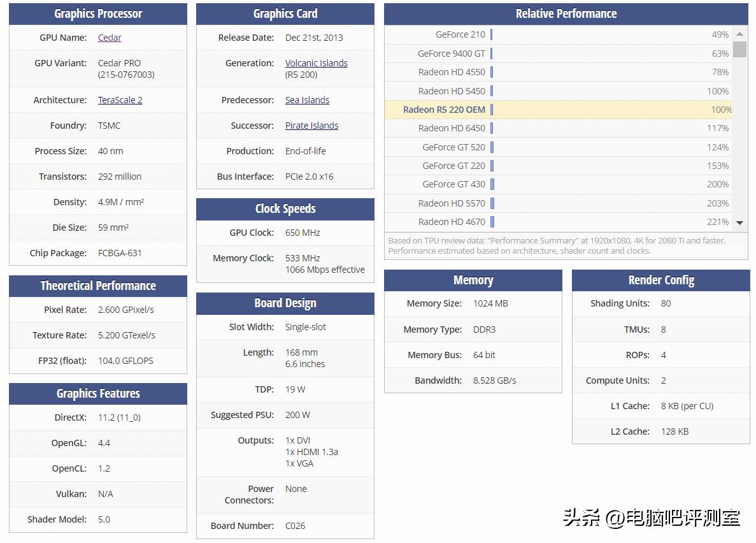
Task: Select the Radeon HD 4670 row
Action: click(x=559, y=222)
